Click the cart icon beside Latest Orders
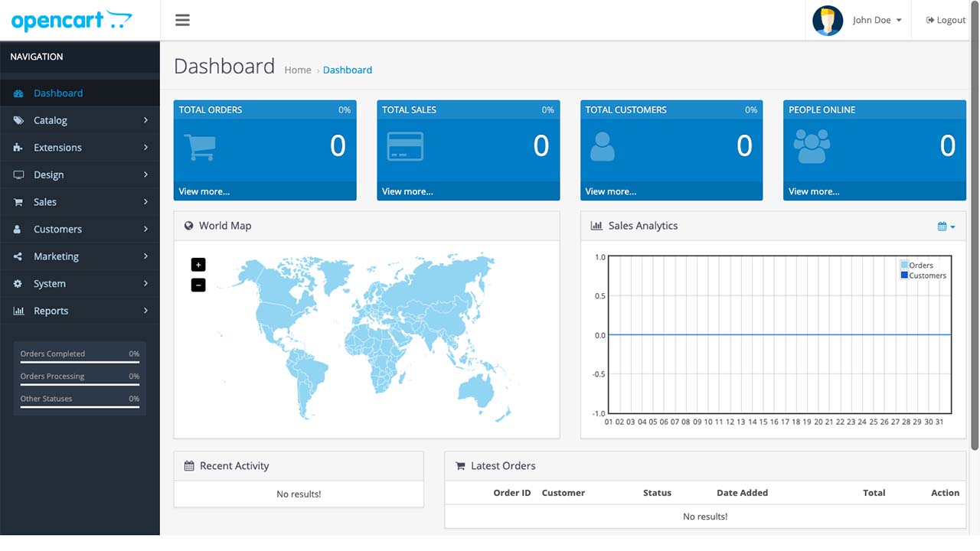The image size is (980, 551). click(460, 466)
